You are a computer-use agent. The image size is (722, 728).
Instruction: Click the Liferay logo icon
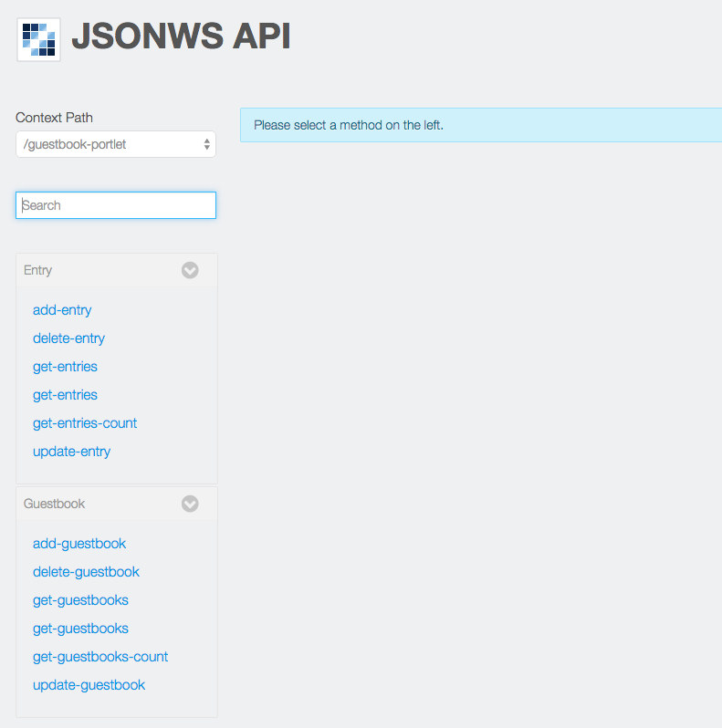[x=38, y=39]
